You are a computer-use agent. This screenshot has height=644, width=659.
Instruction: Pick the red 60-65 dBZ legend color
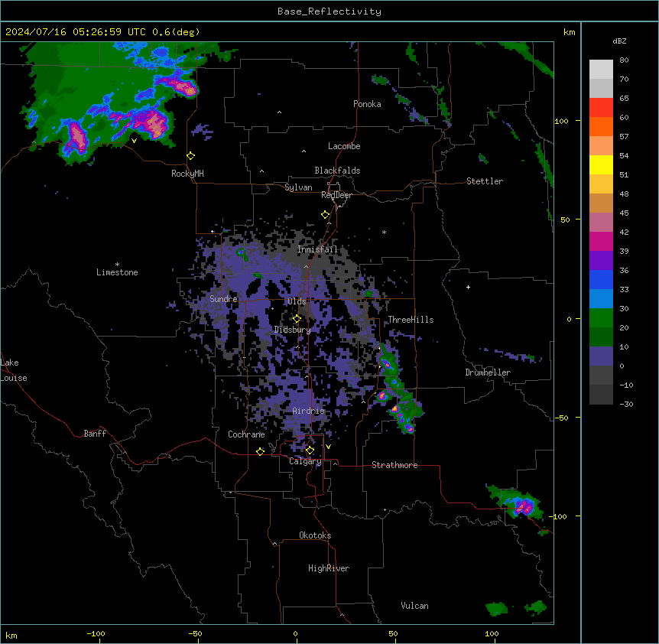601,107
